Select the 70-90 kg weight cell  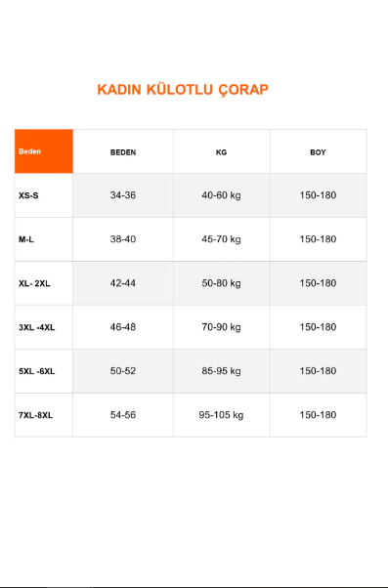(222, 327)
